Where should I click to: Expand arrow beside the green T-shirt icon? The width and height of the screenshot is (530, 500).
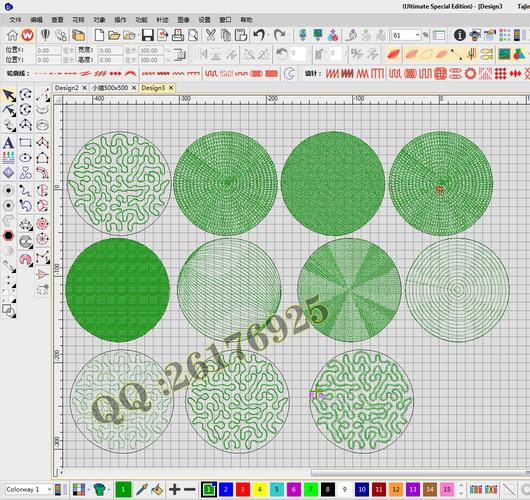pos(109,490)
